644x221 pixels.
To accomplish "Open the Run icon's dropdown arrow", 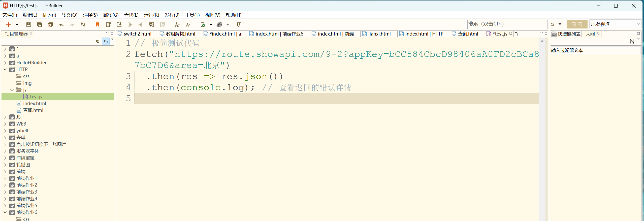I will tap(211, 25).
